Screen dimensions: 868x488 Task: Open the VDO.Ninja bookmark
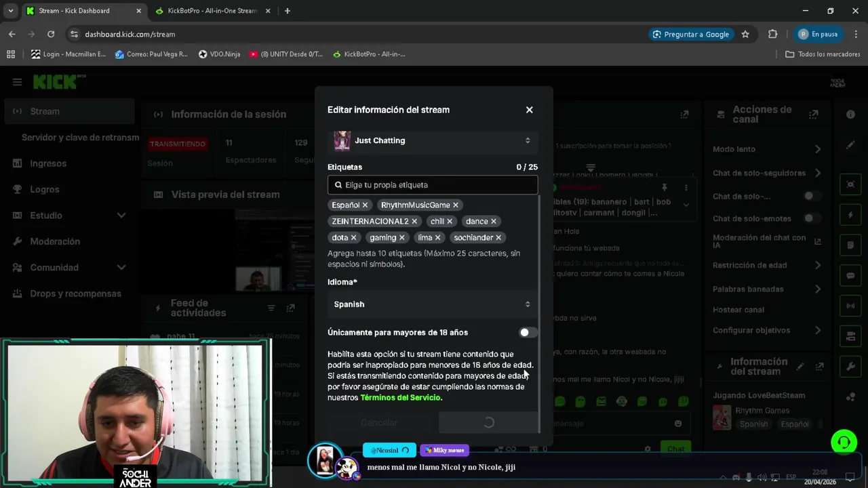pos(219,54)
